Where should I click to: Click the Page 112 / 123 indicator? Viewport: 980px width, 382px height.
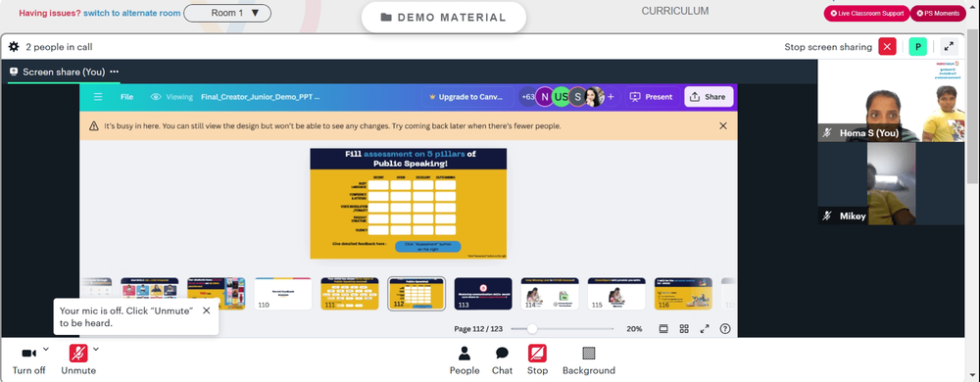[x=478, y=328]
